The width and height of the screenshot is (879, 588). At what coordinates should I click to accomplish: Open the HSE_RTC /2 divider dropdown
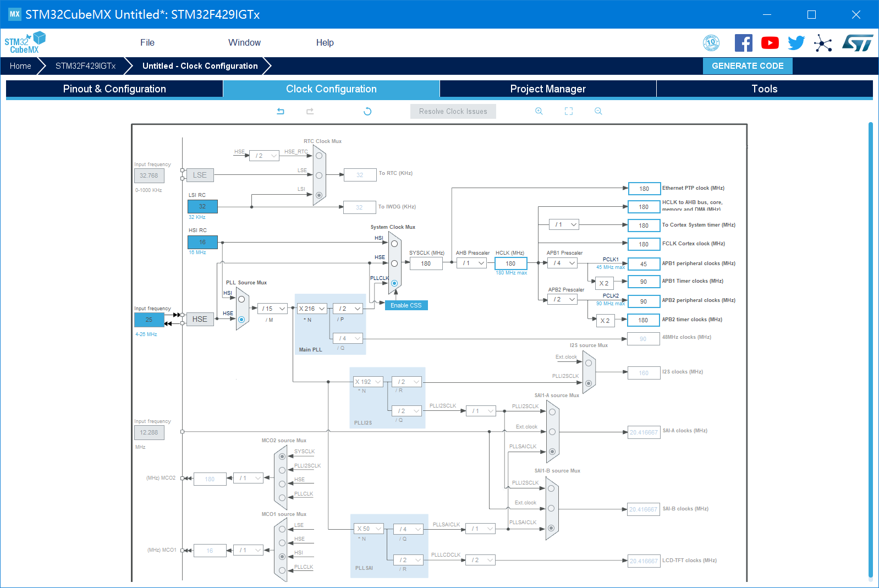pos(265,156)
